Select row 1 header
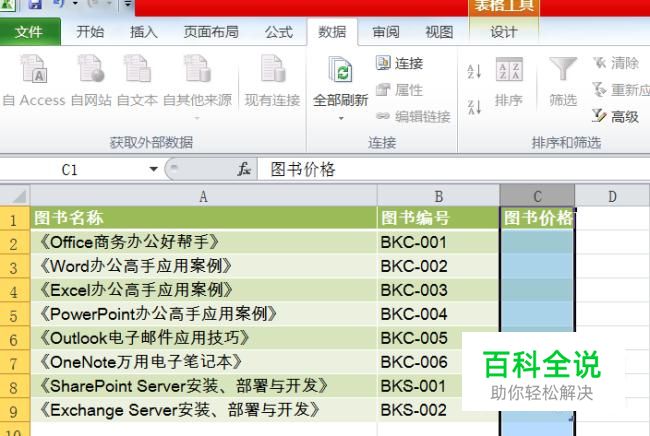Screen dimensions: 650x436 coord(15,218)
